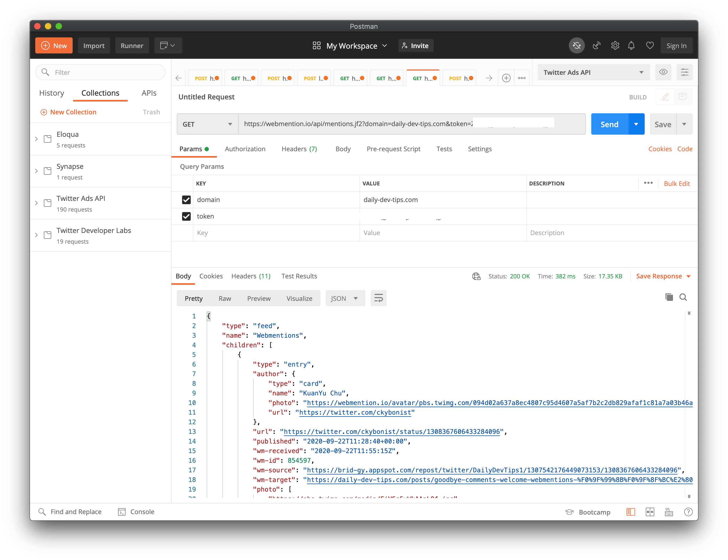The width and height of the screenshot is (728, 560).
Task: Copy response body to clipboard icon
Action: (669, 297)
